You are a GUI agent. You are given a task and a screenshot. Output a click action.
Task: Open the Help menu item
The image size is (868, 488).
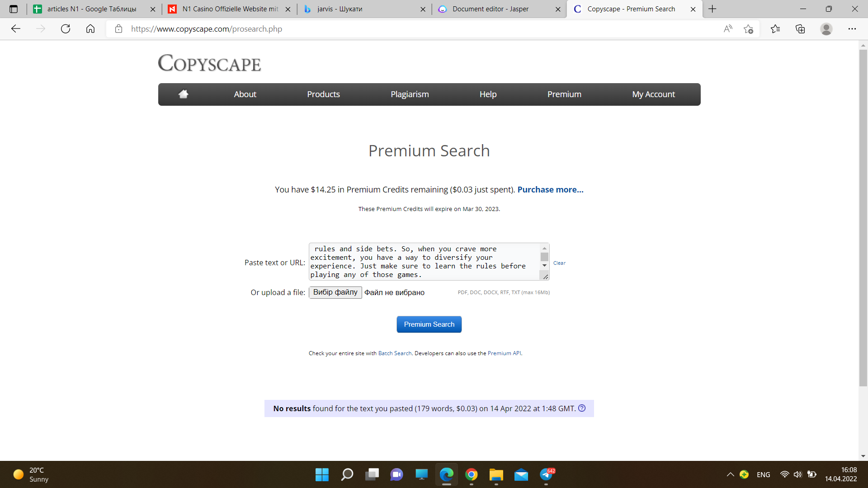(x=488, y=94)
